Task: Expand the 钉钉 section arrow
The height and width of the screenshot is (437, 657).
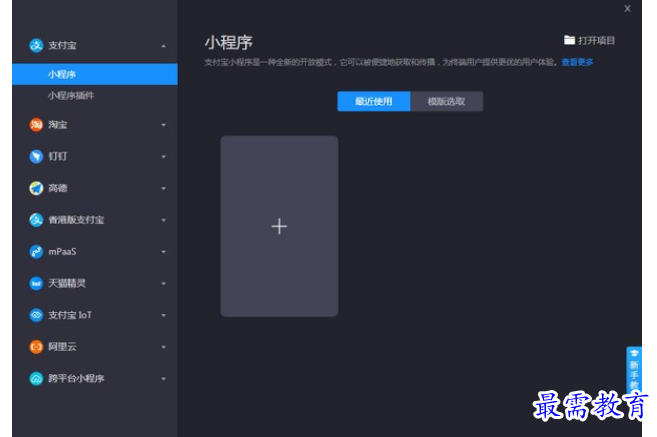Action: pyautogui.click(x=164, y=157)
